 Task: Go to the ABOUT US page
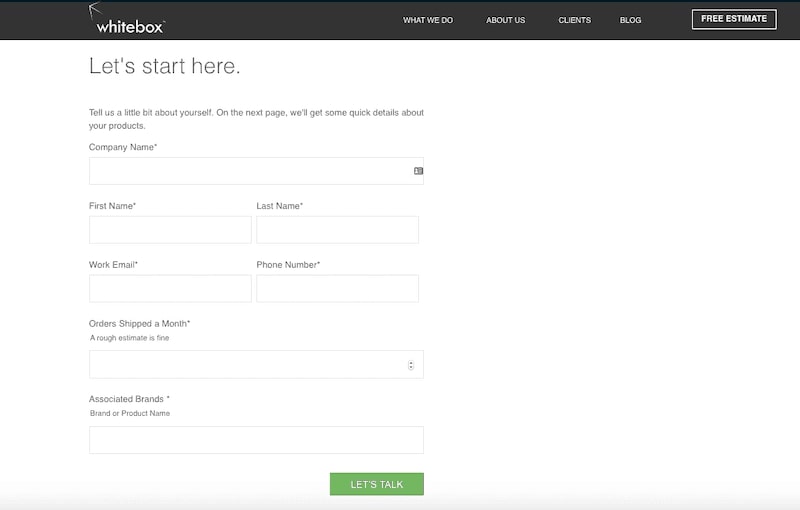[x=505, y=20]
